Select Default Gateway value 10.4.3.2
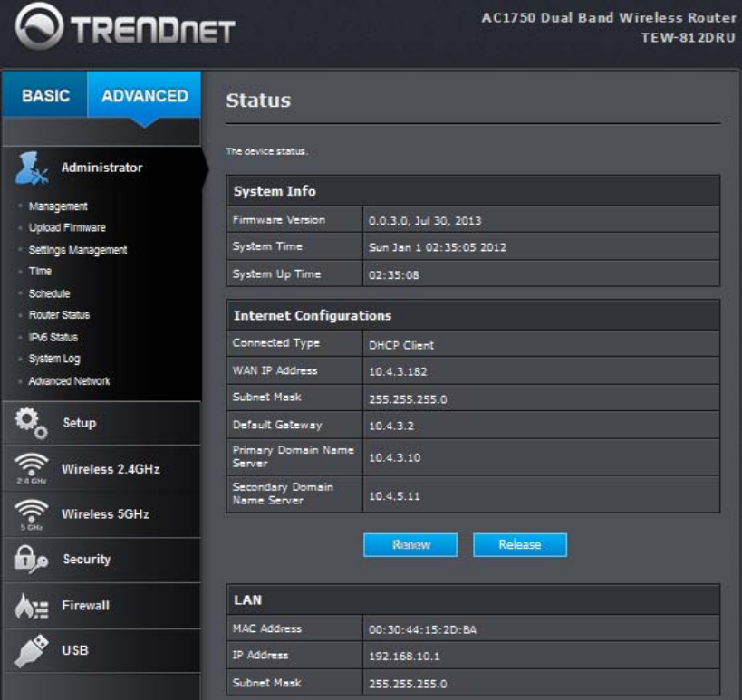This screenshot has width=742, height=700. [390, 426]
